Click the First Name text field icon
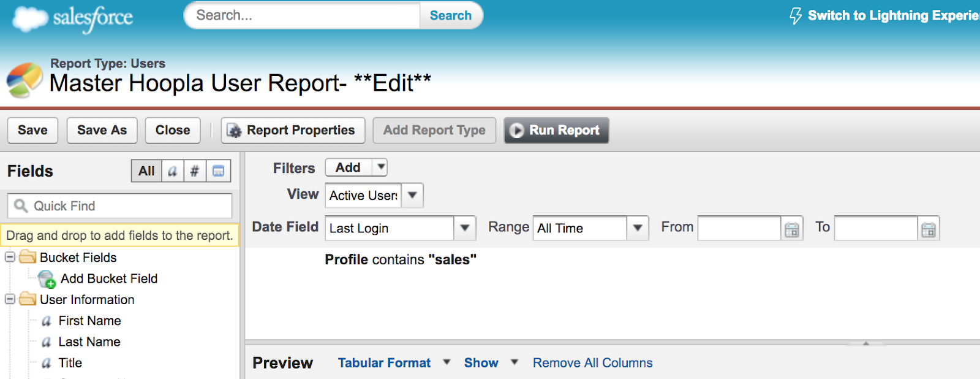Screen dimensions: 980x379 (x=47, y=321)
